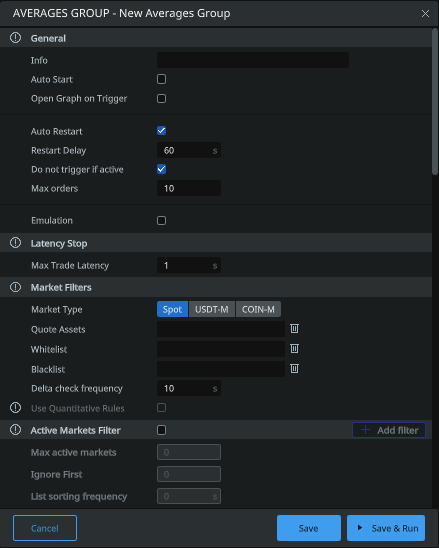Click the vertical scrollbar thumb

435,102
